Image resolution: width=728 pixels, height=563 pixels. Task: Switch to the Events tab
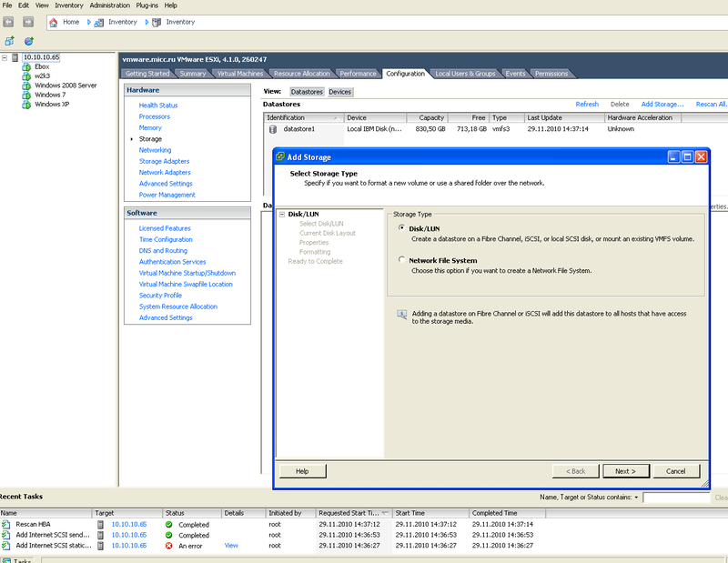click(515, 74)
